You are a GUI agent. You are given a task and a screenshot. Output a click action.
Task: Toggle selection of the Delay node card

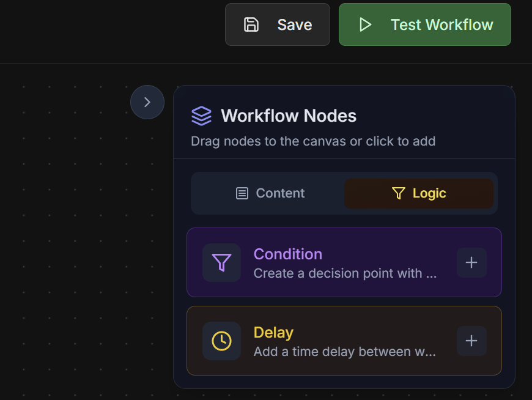click(x=344, y=341)
